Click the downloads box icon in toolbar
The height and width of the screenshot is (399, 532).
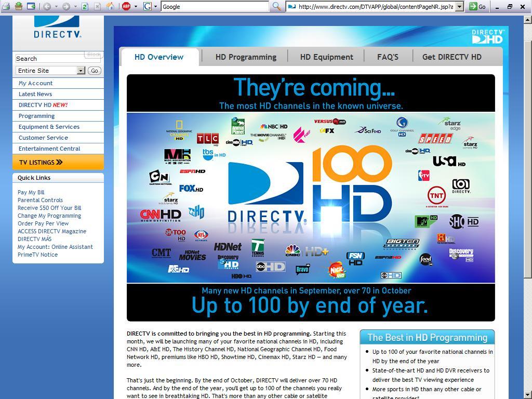19,6
